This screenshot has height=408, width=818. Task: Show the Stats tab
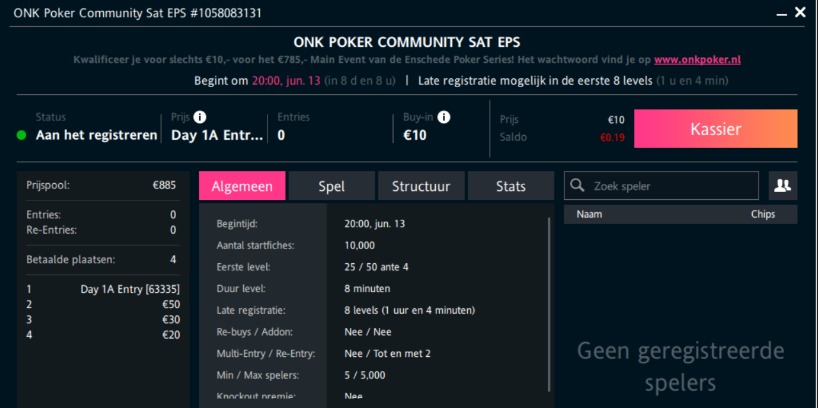[x=510, y=185]
